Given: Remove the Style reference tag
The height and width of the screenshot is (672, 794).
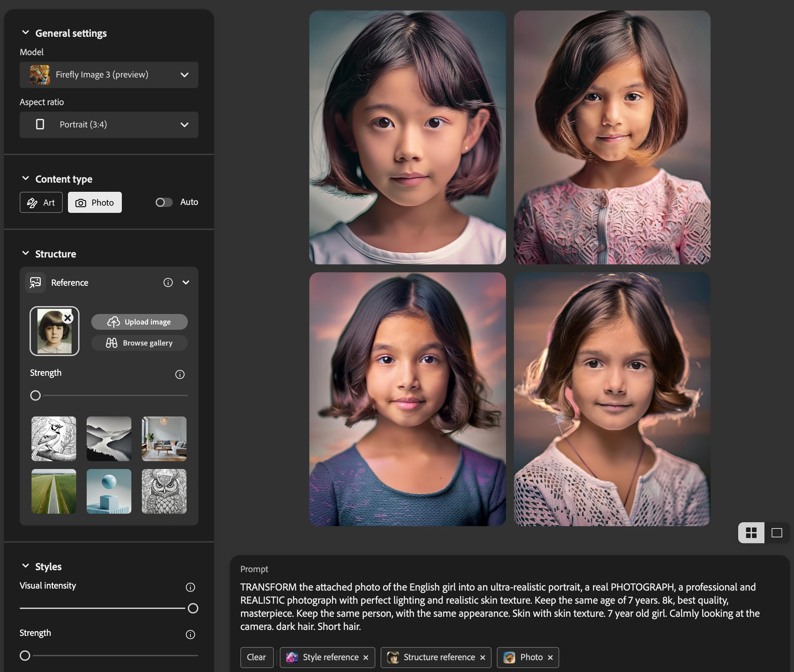Looking at the screenshot, I should (x=365, y=657).
